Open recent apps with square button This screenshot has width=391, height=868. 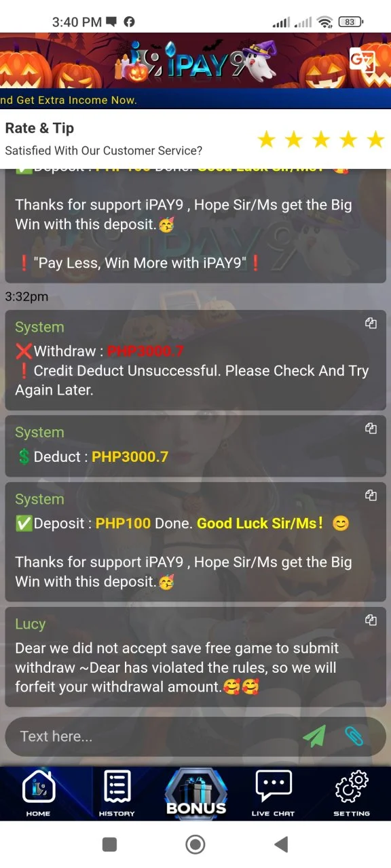[109, 844]
